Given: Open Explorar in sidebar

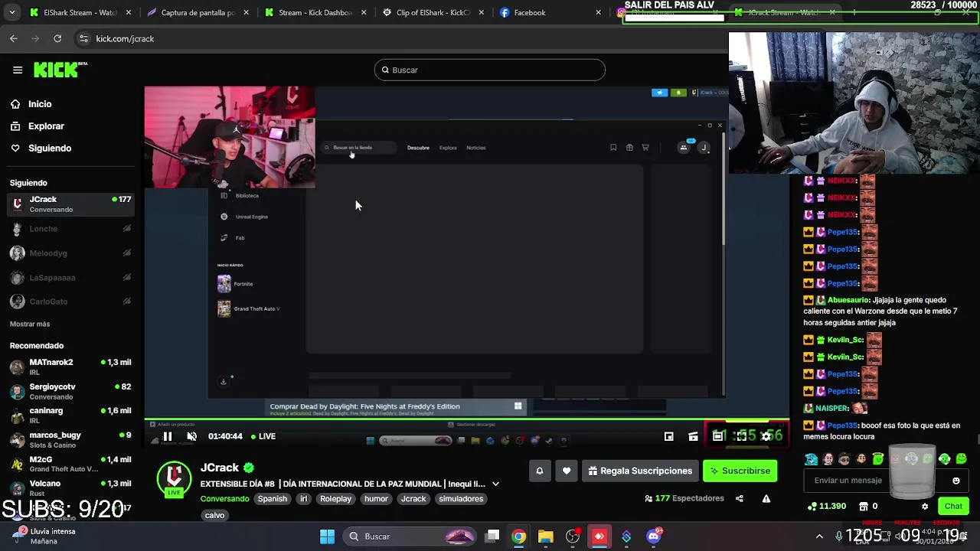Looking at the screenshot, I should (x=46, y=126).
